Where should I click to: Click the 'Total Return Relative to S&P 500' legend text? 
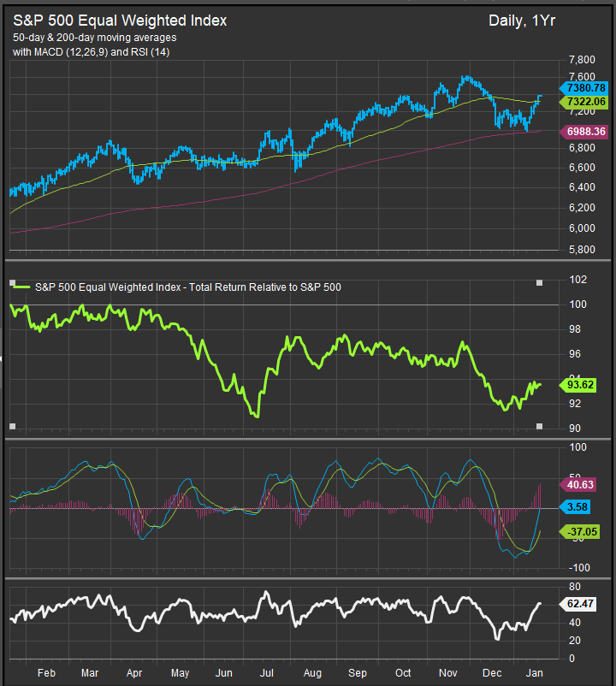coord(265,287)
